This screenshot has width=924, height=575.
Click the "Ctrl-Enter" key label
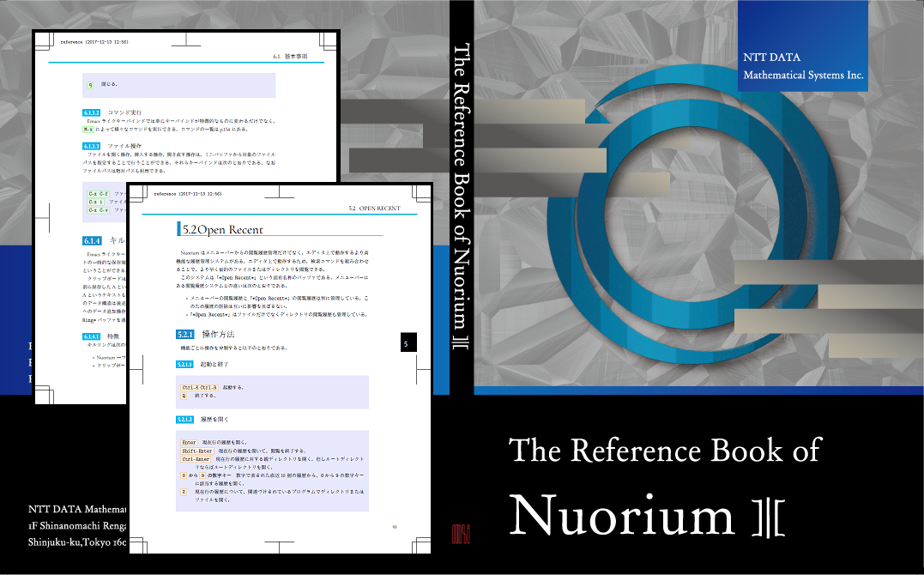[x=196, y=459]
